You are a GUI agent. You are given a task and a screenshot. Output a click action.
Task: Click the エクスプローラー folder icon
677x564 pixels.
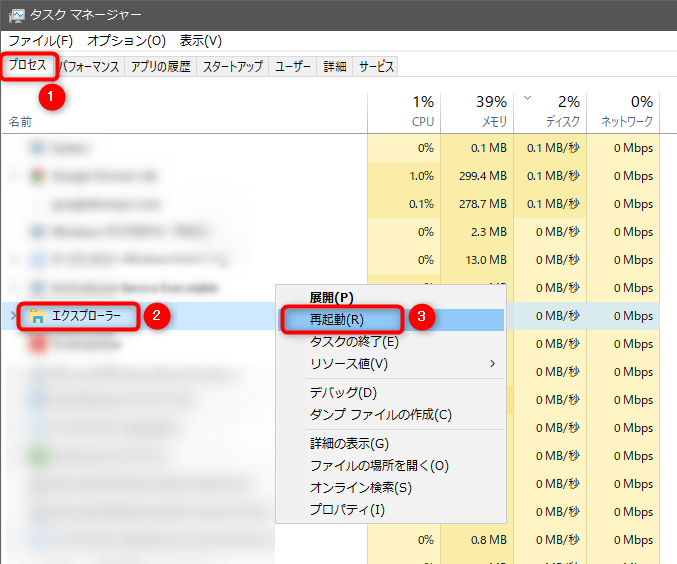pos(38,316)
